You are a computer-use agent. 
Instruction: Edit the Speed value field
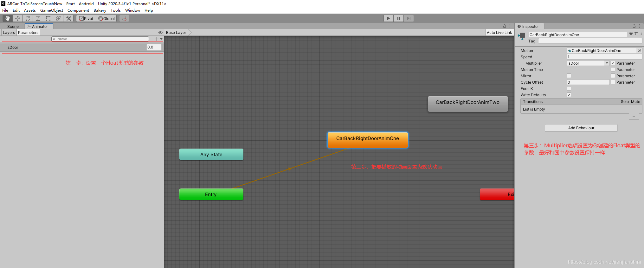coord(604,57)
